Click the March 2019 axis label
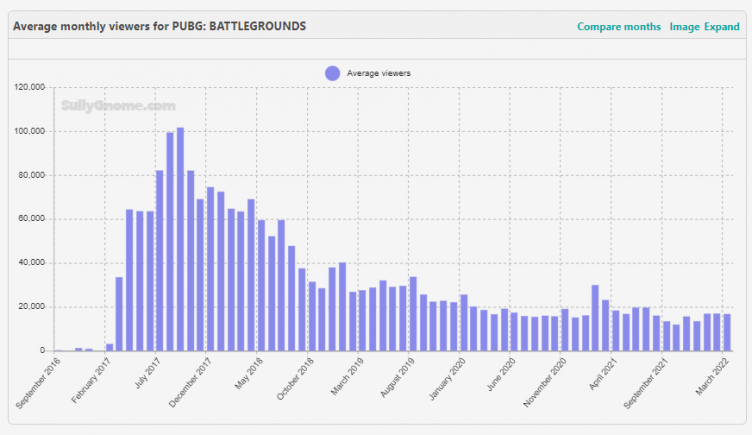Screen dimensions: 752x435 (348, 377)
